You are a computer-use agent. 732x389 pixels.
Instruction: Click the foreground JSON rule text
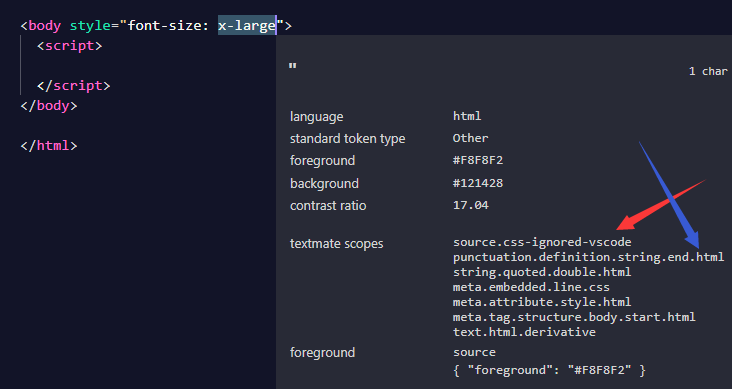coord(549,370)
